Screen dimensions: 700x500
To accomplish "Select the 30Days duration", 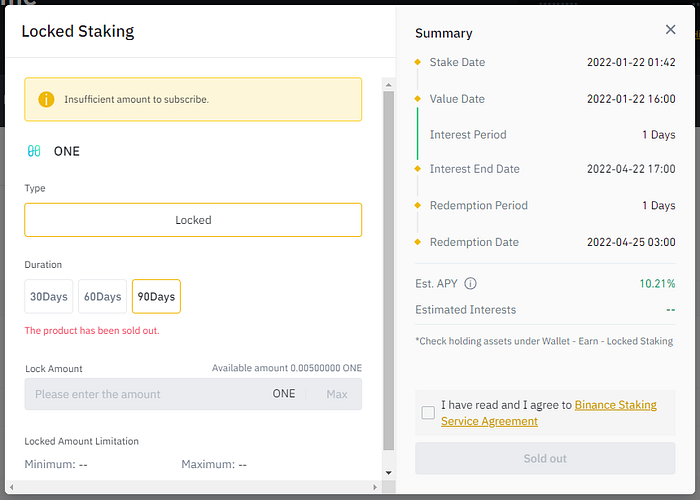I will [x=49, y=296].
